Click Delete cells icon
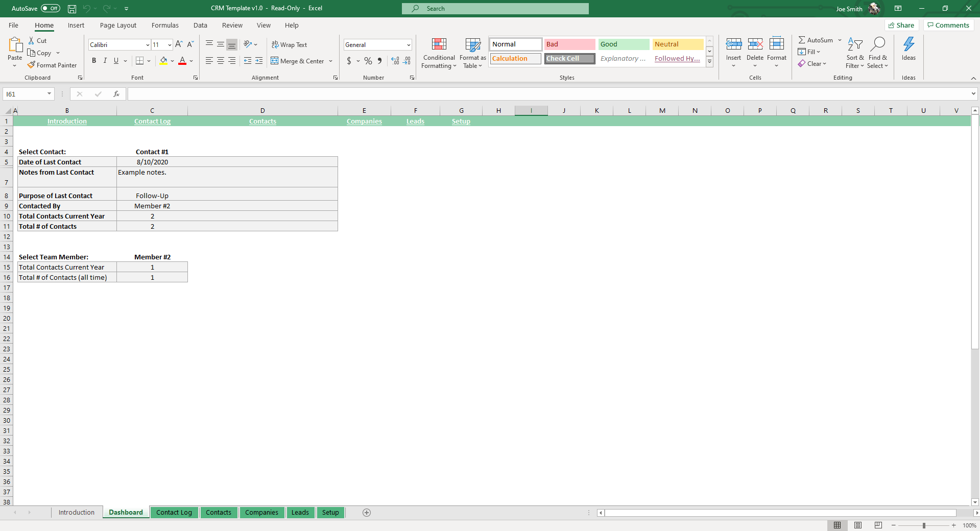The height and width of the screenshot is (531, 980). (755, 44)
